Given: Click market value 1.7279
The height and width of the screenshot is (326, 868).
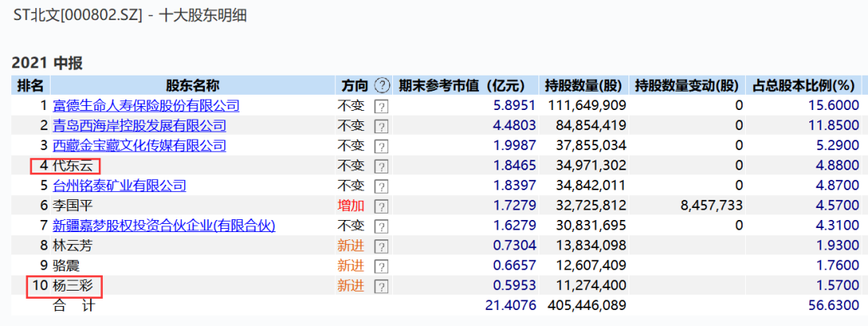Looking at the screenshot, I should (515, 206).
